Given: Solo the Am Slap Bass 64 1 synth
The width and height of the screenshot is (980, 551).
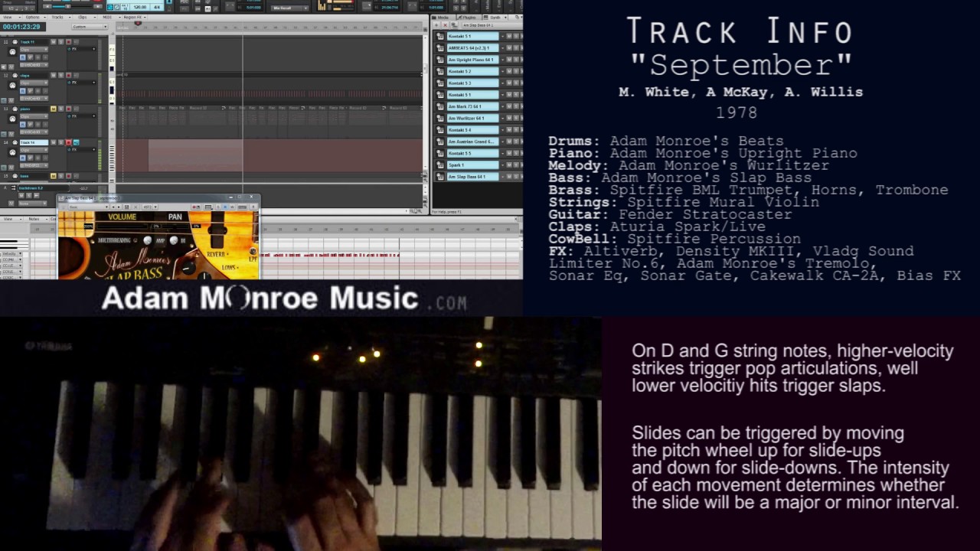Looking at the screenshot, I should (516, 177).
